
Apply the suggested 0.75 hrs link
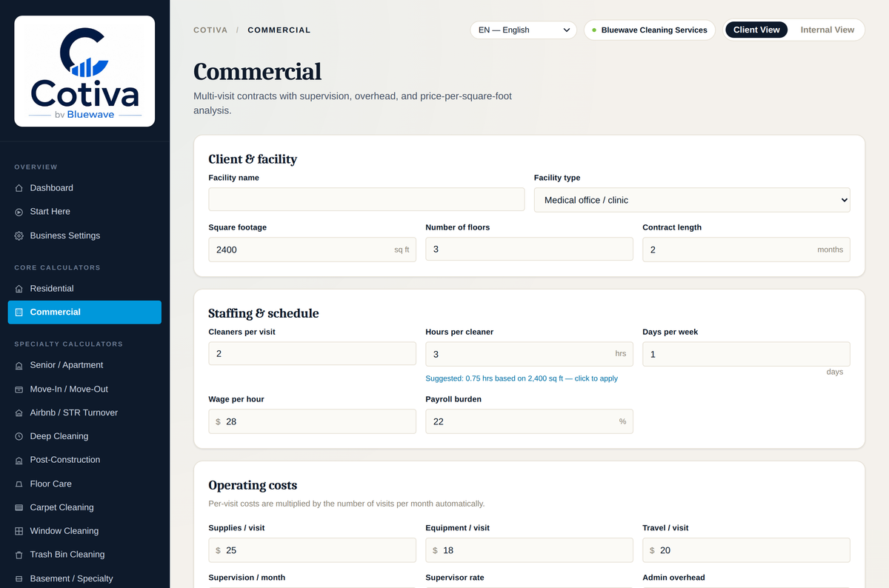[522, 378]
